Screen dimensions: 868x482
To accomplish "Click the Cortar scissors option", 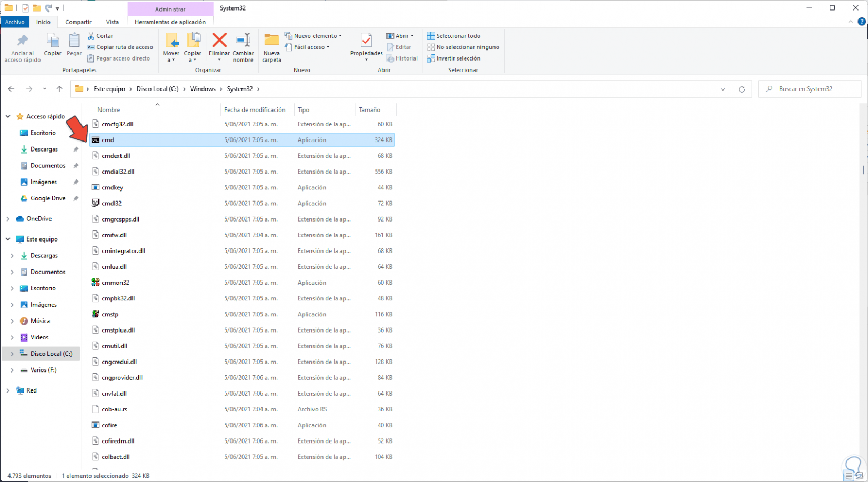I will tap(100, 36).
